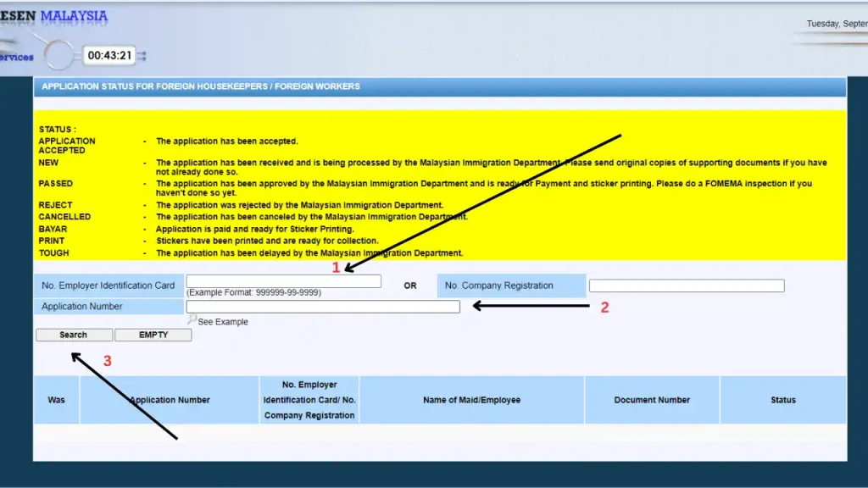Select the Name of Maid/Employee column header
This screenshot has height=488, width=868.
tap(471, 400)
